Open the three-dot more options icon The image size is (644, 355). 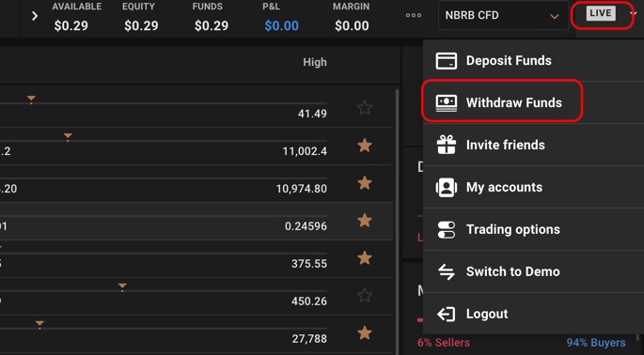413,16
